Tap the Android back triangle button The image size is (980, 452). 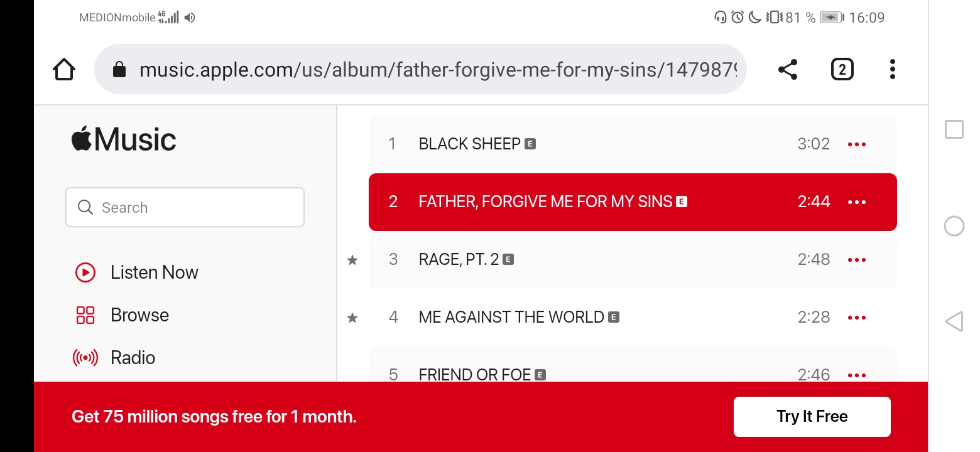(x=954, y=322)
